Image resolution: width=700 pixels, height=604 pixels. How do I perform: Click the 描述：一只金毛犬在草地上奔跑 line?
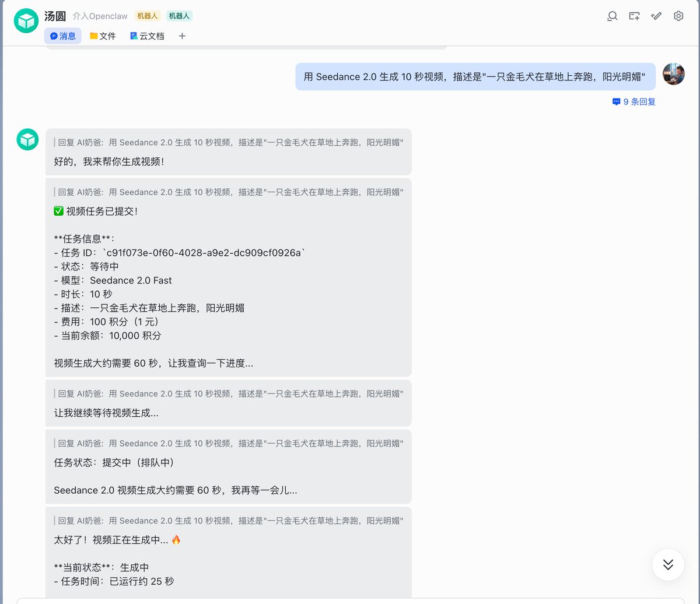[x=149, y=308]
